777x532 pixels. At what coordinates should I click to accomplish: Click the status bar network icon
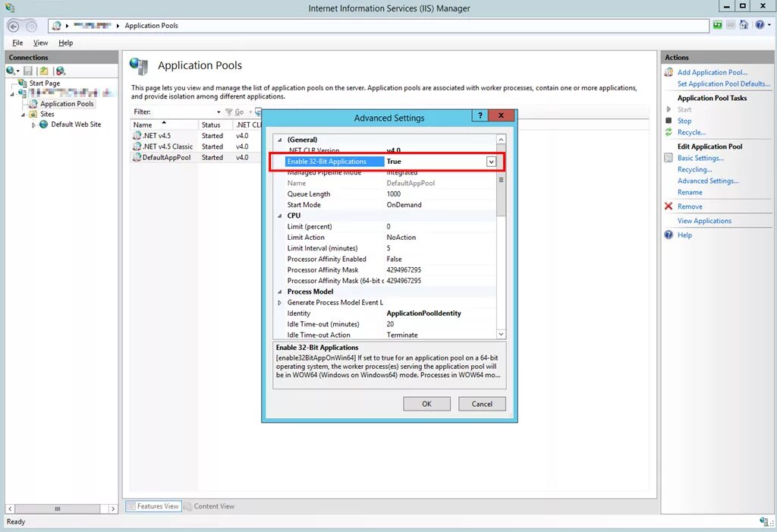pos(763,521)
